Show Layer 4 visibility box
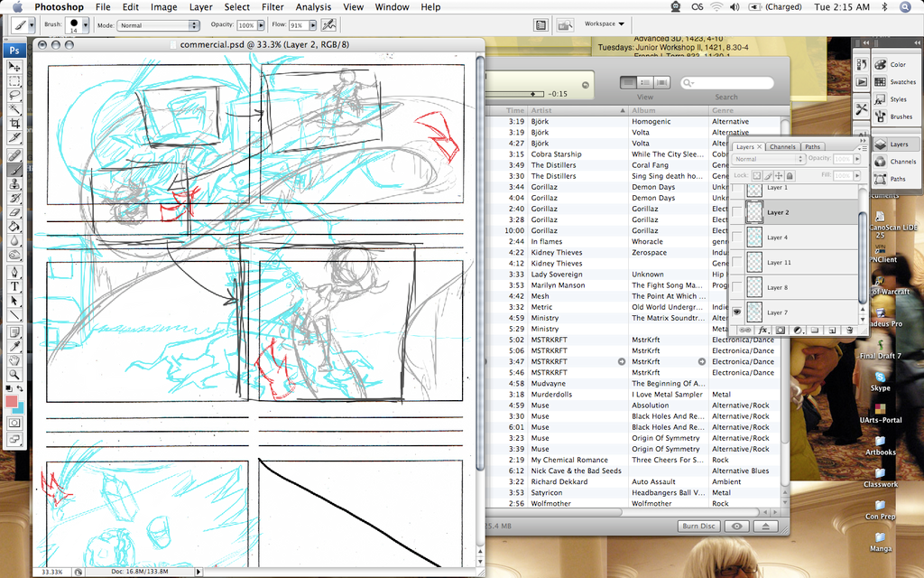Image resolution: width=924 pixels, height=578 pixels. pyautogui.click(x=736, y=238)
